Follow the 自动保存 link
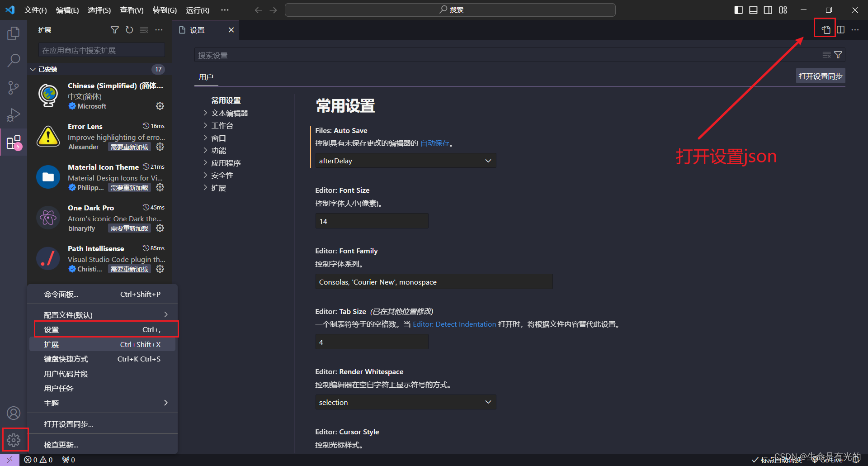Screen dimensions: 868x466 pyautogui.click(x=435, y=143)
